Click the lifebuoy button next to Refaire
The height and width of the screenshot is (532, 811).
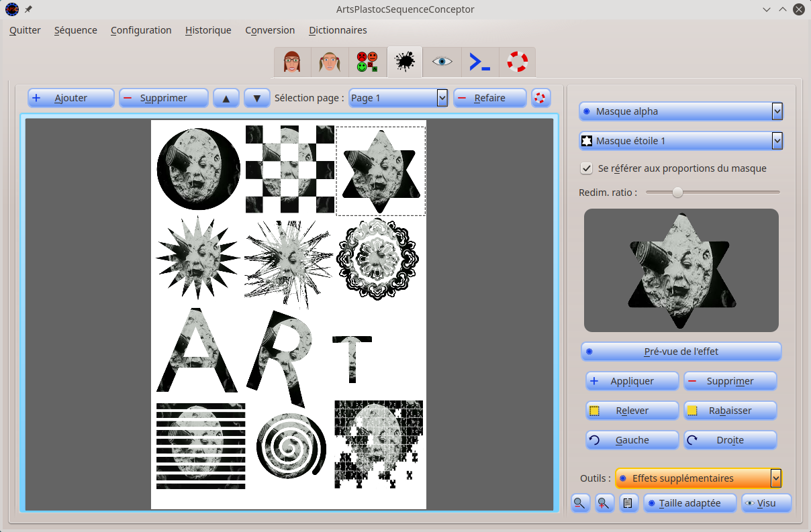pos(541,98)
